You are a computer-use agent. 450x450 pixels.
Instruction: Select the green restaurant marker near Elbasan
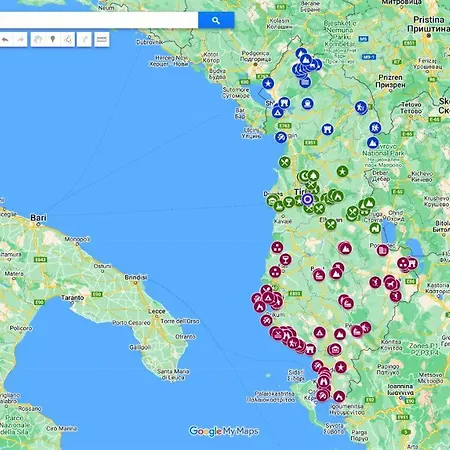[x=331, y=224]
